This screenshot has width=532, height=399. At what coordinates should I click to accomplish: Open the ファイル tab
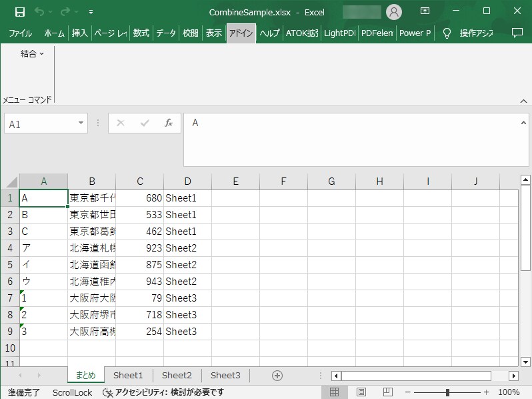click(x=21, y=33)
